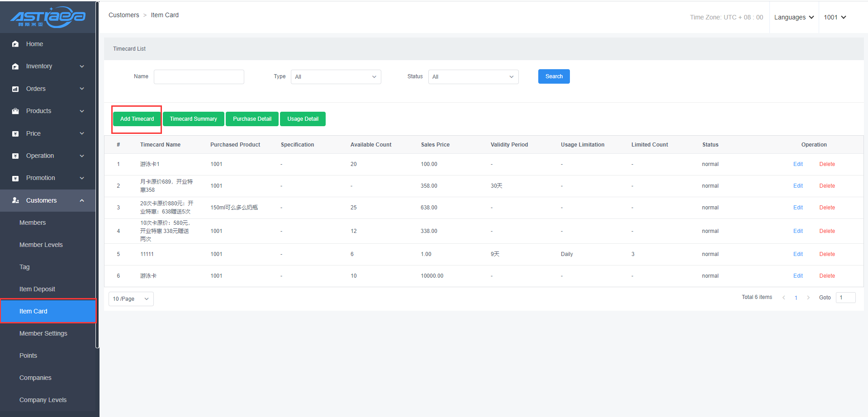Image resolution: width=868 pixels, height=417 pixels.
Task: Go to next page arrow in pagination
Action: point(808,298)
